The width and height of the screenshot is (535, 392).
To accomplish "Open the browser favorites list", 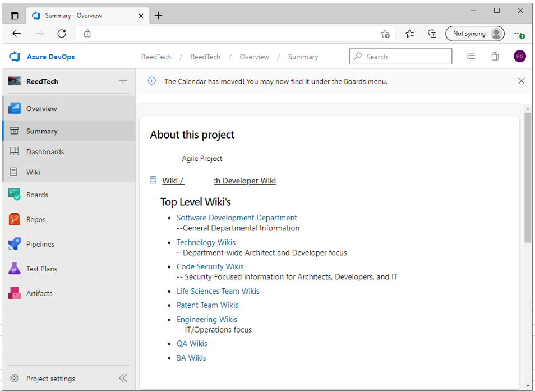I will 409,34.
